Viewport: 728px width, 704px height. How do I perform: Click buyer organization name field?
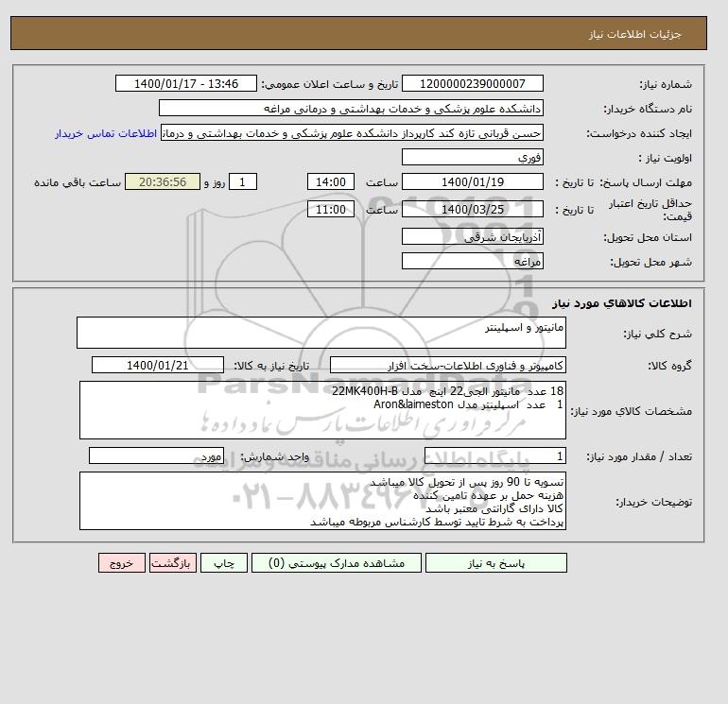coord(351,108)
